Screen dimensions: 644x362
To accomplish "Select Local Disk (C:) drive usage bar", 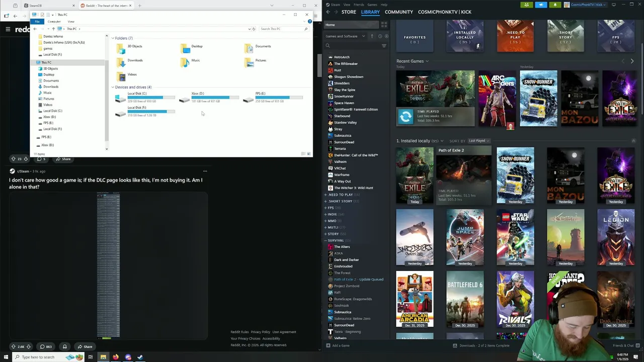I will coord(151,97).
